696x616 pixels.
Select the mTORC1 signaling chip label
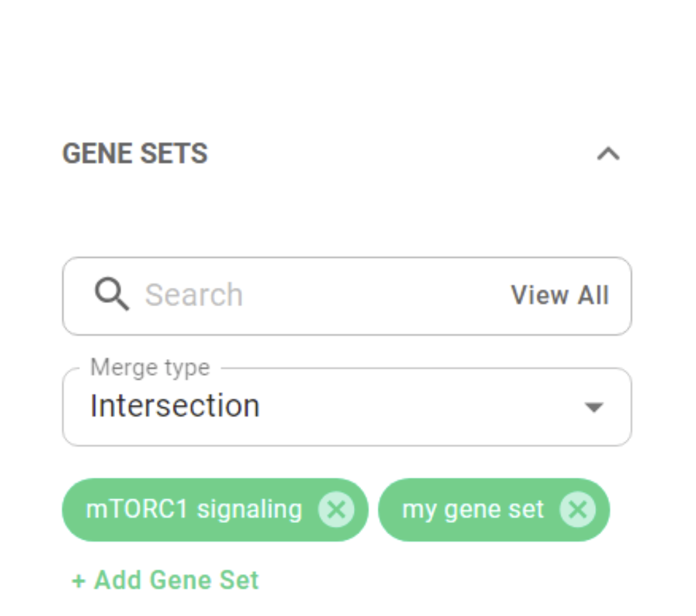point(194,509)
